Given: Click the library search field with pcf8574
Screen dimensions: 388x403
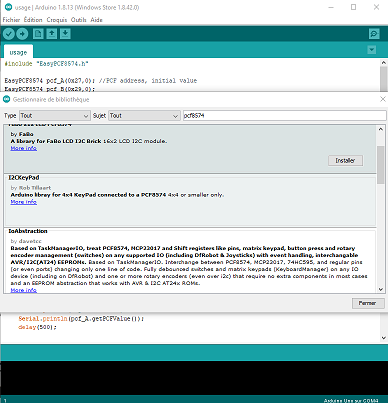Looking at the screenshot, I should point(285,116).
